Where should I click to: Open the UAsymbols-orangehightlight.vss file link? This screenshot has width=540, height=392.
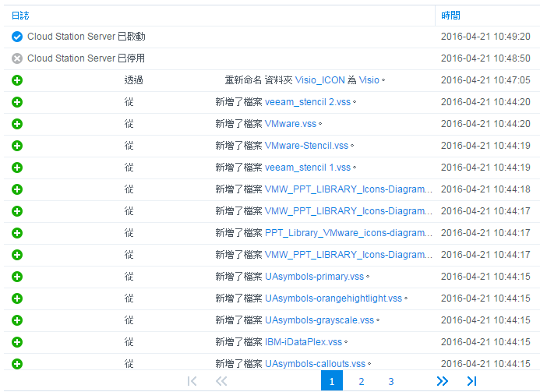[334, 298]
